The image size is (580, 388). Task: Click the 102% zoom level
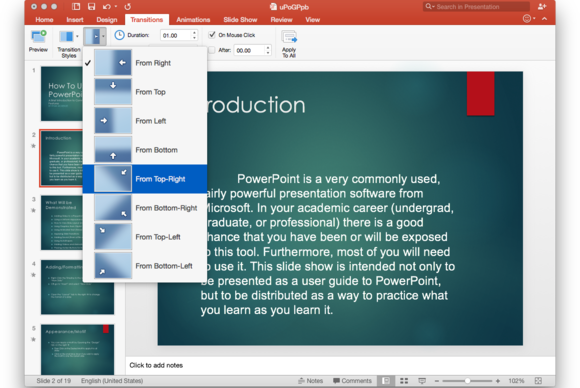coord(516,381)
